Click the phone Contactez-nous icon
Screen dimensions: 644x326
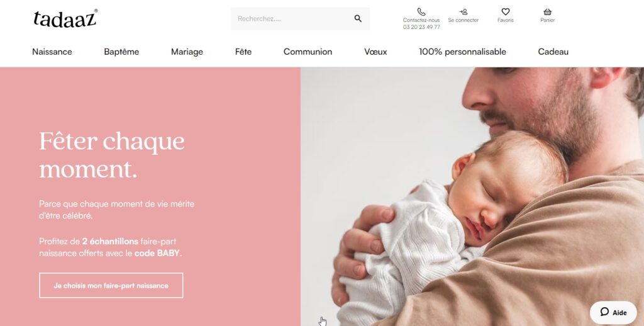tap(421, 12)
